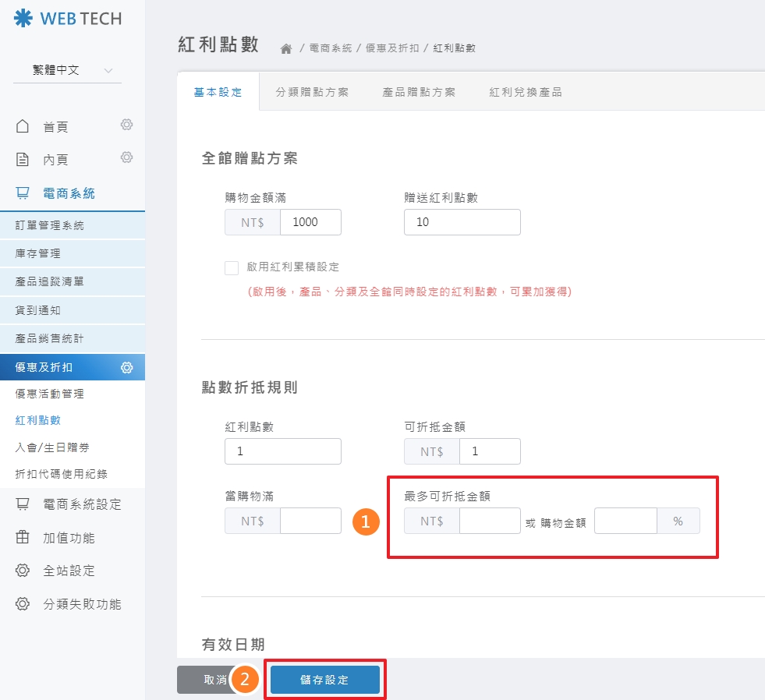
Task: Click the 儲存設定 button
Action: click(x=324, y=678)
